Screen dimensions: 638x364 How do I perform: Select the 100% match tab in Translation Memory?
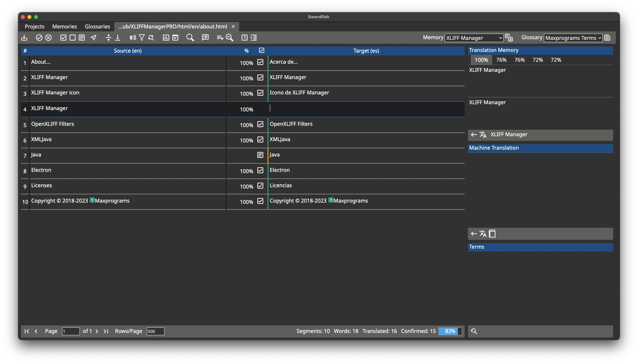[x=481, y=60]
